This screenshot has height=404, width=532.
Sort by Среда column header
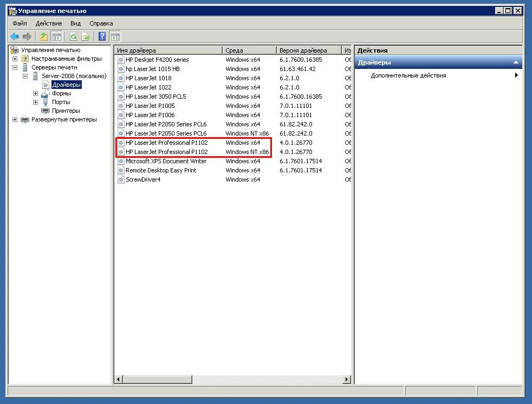(x=249, y=50)
